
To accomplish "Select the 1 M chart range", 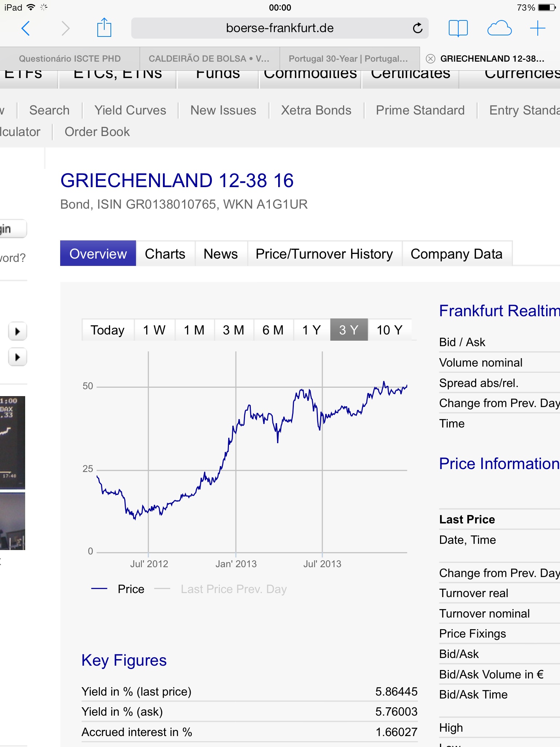I will pos(194,330).
